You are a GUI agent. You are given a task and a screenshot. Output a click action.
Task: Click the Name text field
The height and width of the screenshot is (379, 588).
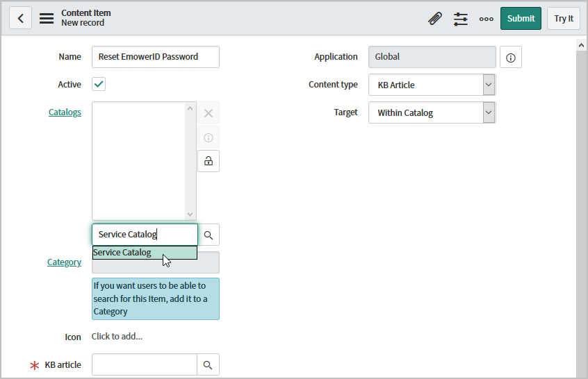[156, 57]
